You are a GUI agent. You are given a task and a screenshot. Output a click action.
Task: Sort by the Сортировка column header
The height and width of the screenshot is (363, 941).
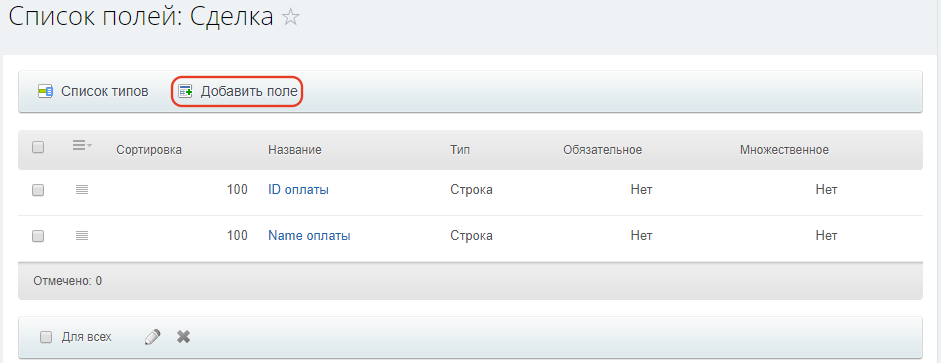pyautogui.click(x=149, y=150)
